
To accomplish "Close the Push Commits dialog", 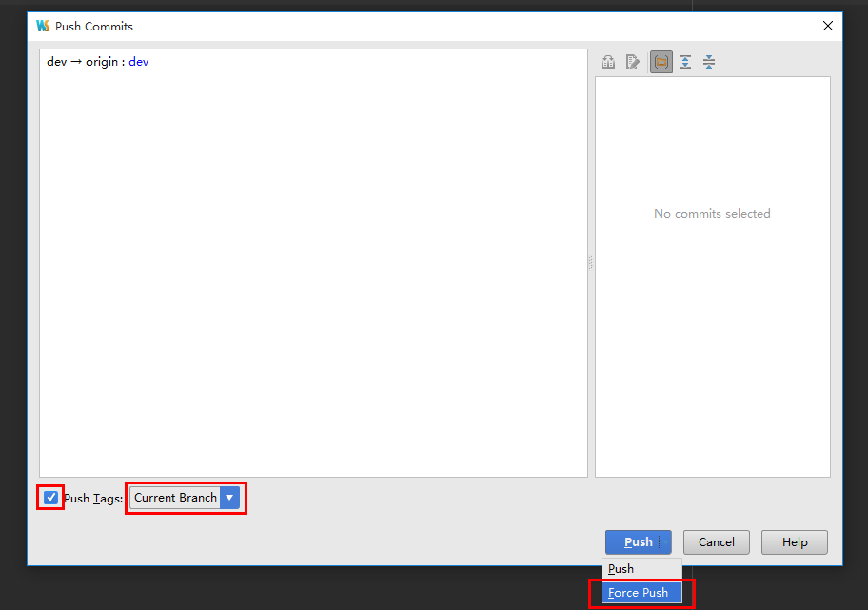I will click(828, 26).
